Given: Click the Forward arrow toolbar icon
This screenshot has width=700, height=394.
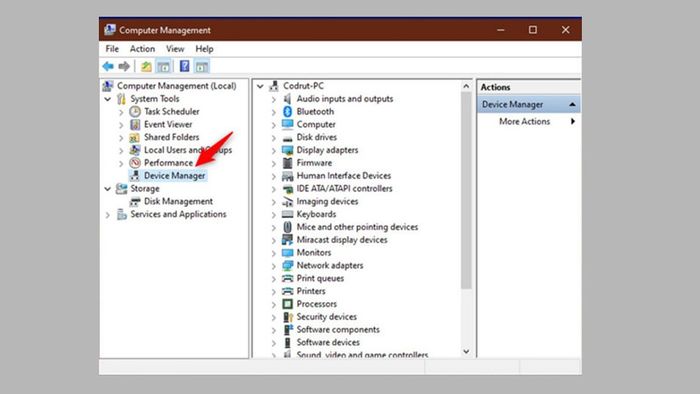Looking at the screenshot, I should point(124,66).
